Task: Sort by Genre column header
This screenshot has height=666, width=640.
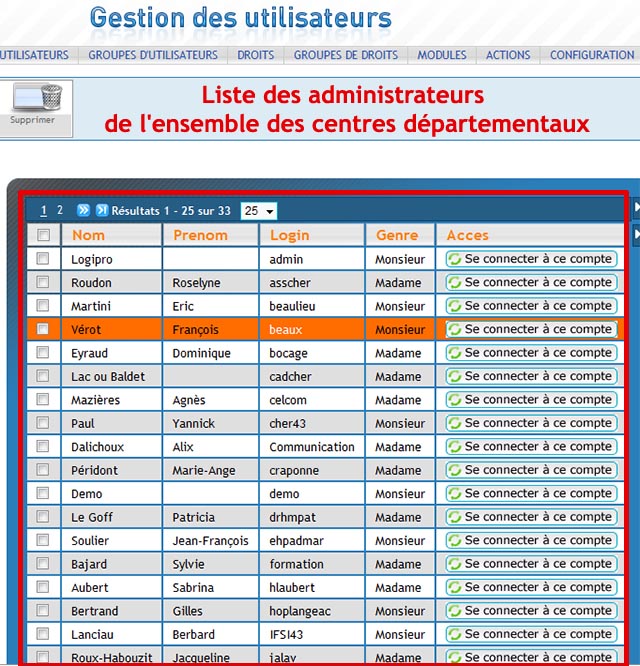Action: [x=397, y=235]
